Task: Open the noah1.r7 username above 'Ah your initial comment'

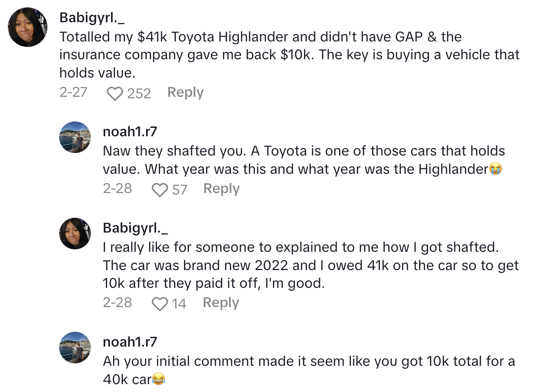Action: tap(130, 342)
